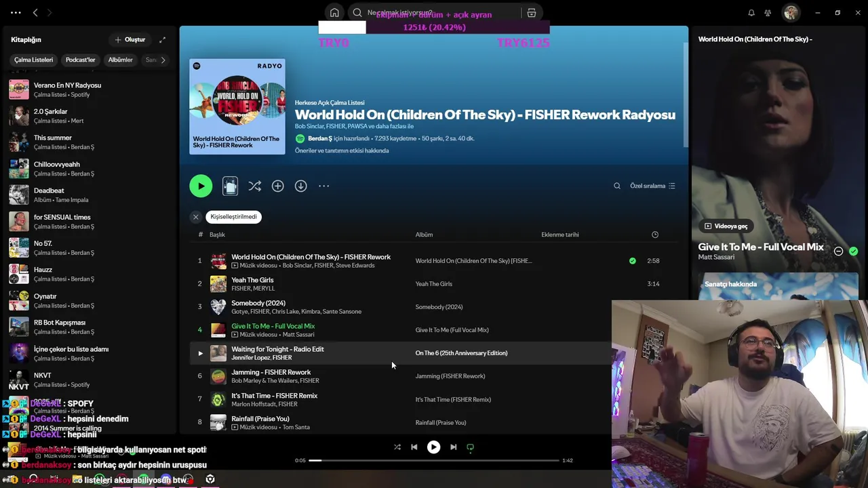This screenshot has width=868, height=488.
Task: Open No 57. playlist
Action: pyautogui.click(x=90, y=248)
